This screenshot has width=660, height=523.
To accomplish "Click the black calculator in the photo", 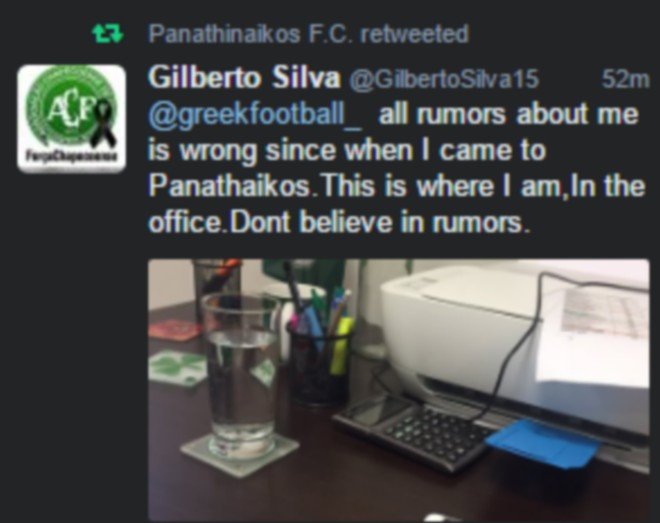I will 413,432.
